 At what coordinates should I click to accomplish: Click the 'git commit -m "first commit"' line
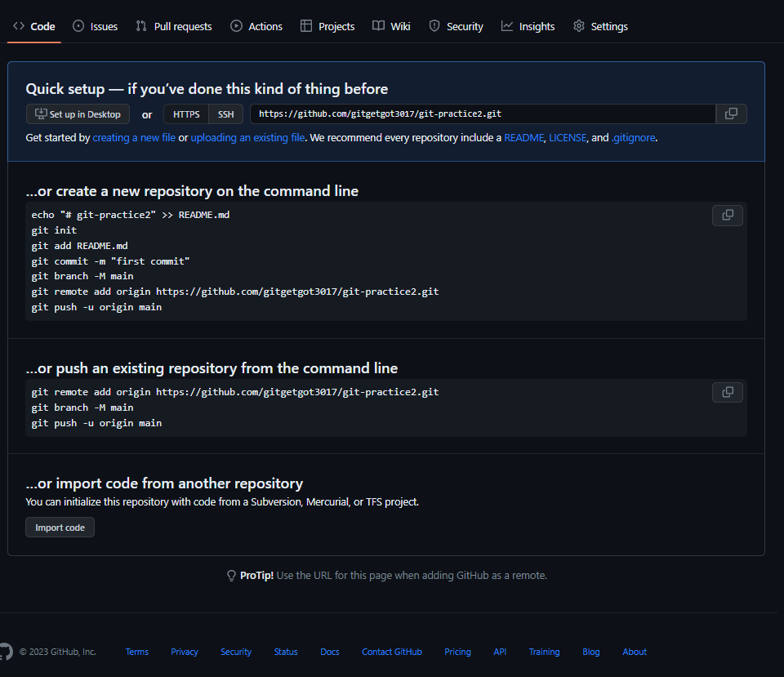pyautogui.click(x=110, y=261)
